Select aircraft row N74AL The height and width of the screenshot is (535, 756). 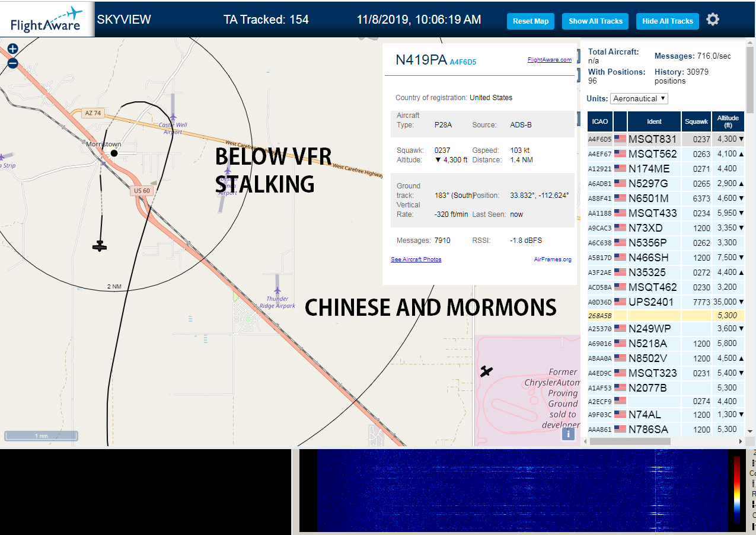tap(666, 415)
